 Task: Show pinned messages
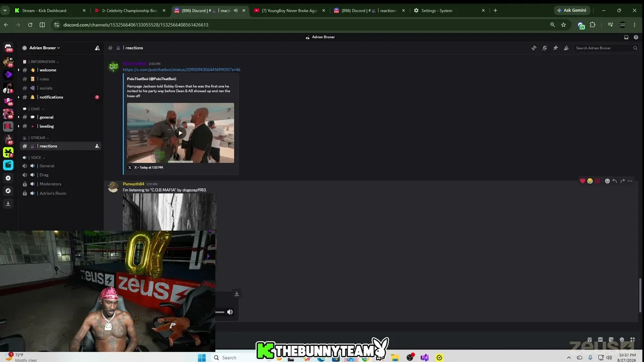click(555, 48)
